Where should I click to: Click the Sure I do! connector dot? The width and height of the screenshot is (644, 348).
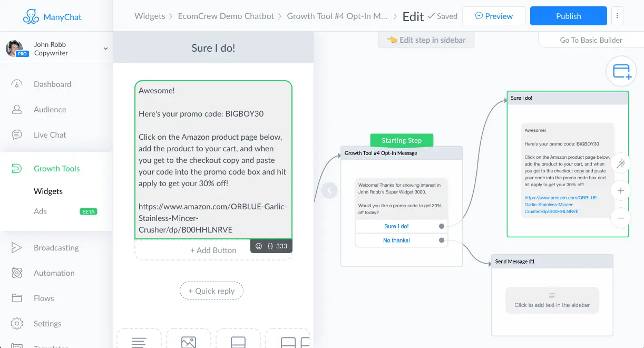click(x=442, y=226)
